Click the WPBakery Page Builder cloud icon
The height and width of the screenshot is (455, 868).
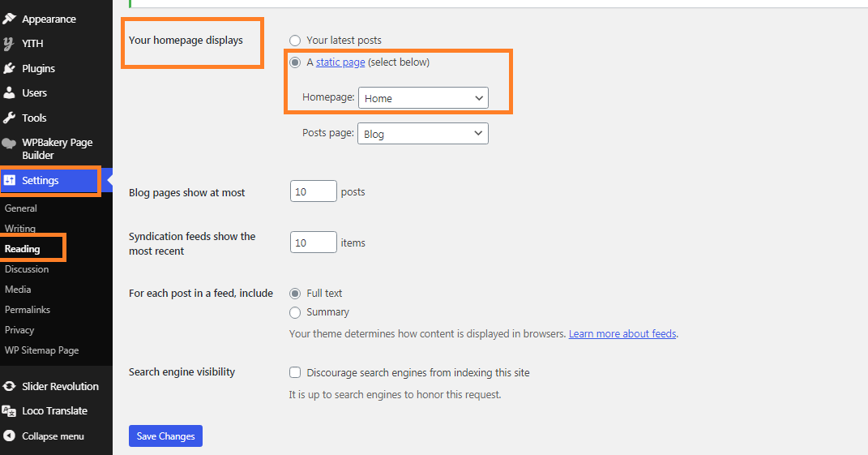click(9, 143)
